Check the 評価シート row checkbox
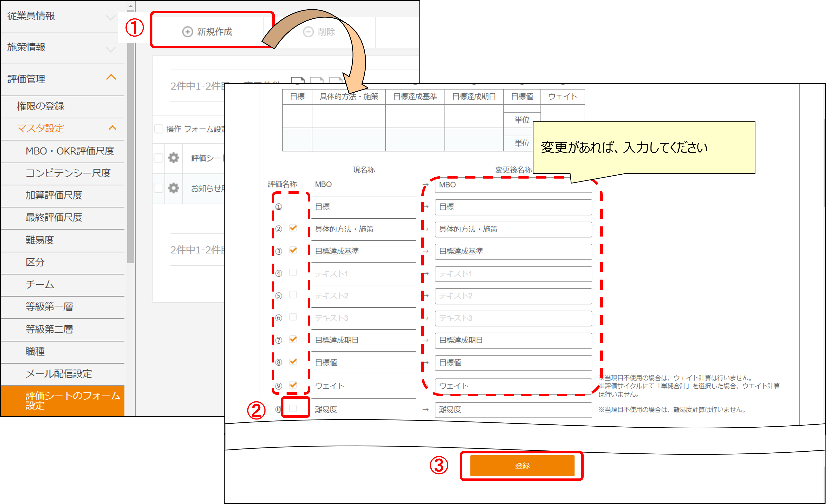The width and height of the screenshot is (826, 504). 159,158
